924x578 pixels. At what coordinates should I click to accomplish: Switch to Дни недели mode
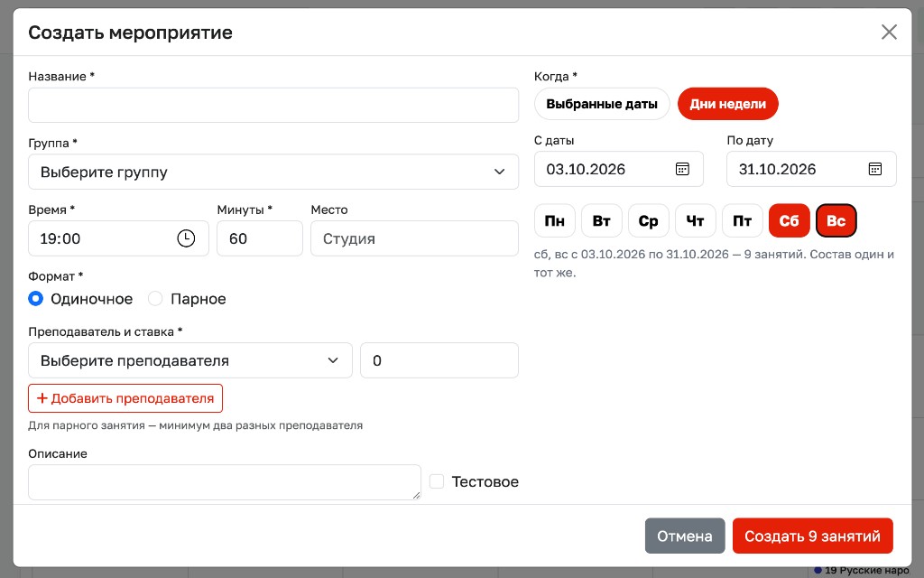tap(728, 104)
